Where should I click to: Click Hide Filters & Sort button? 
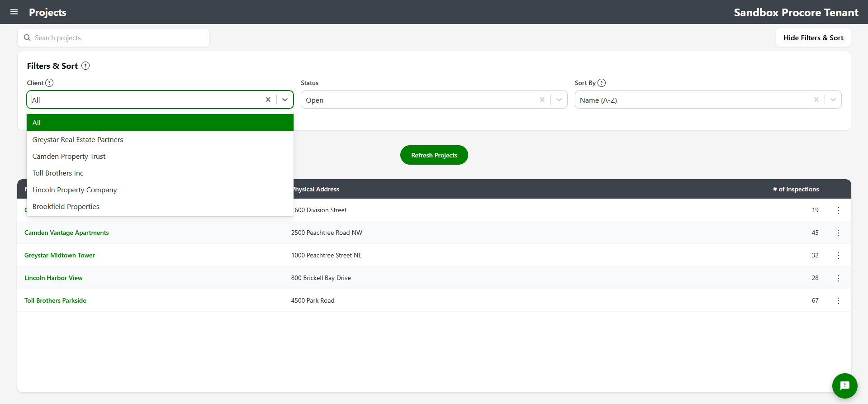click(813, 38)
